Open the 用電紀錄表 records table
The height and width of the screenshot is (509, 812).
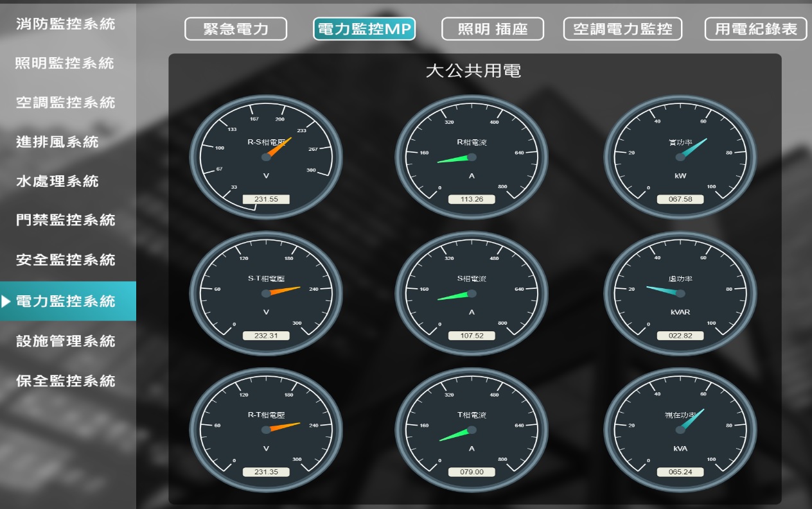click(x=755, y=28)
